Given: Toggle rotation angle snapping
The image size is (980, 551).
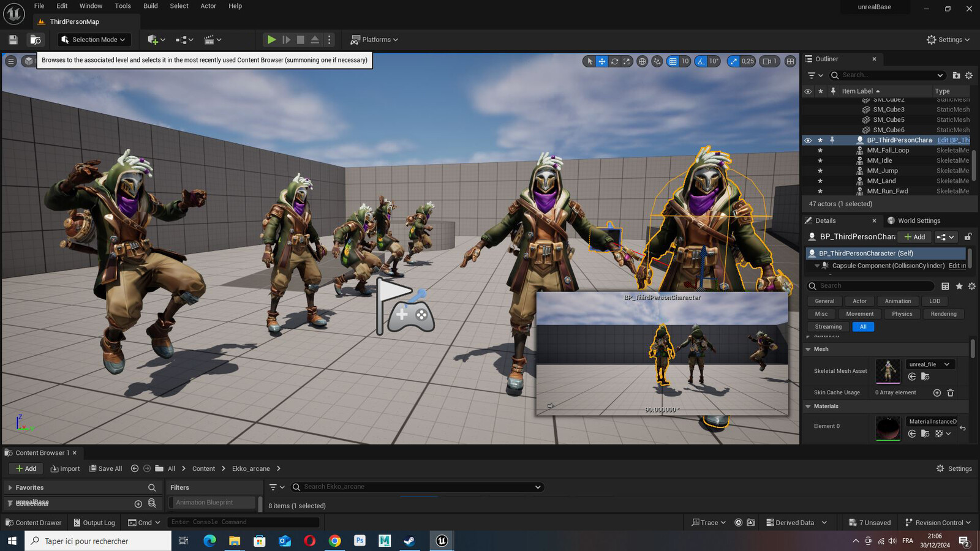Looking at the screenshot, I should [x=701, y=61].
